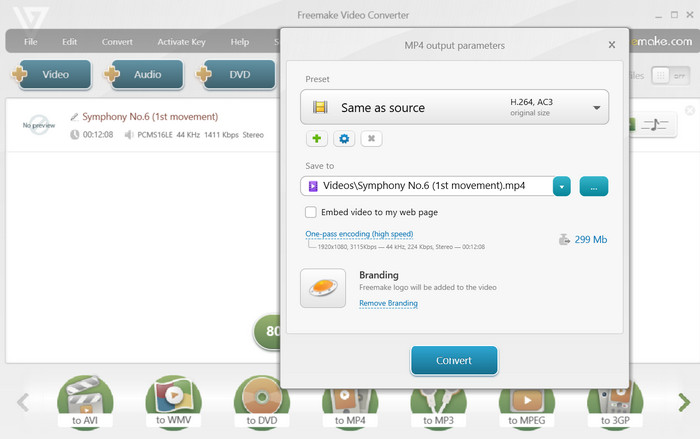
Task: Enable Embed video to my web page
Action: click(311, 212)
